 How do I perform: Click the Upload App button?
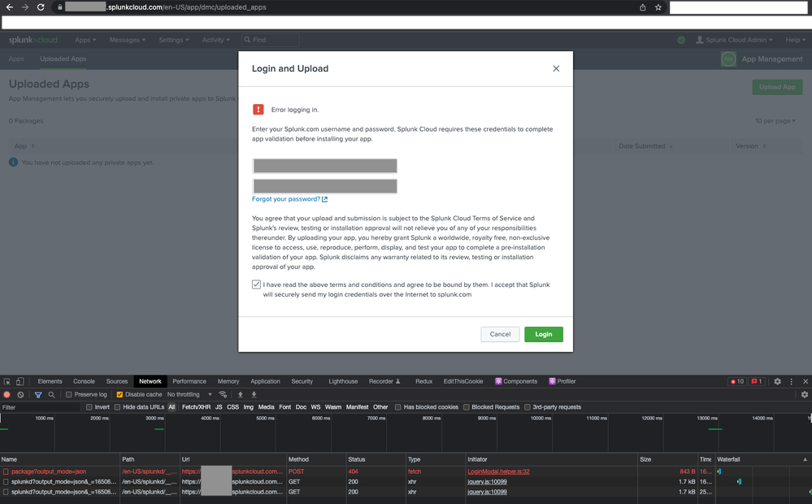[x=777, y=87]
